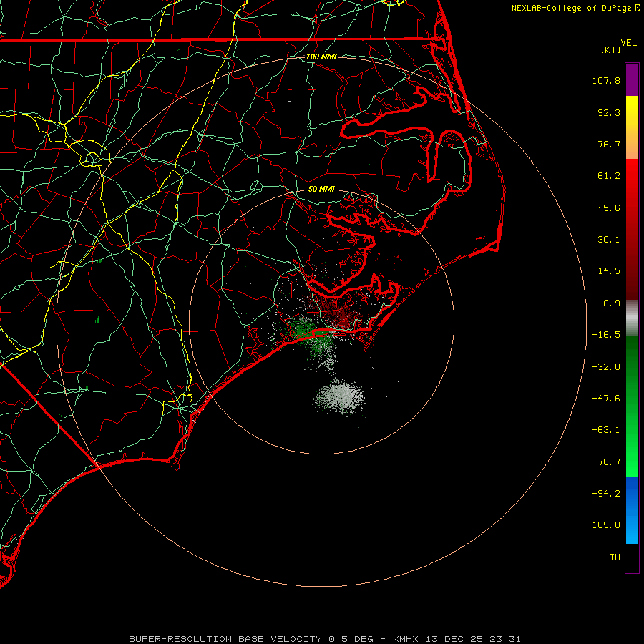Click the dark red outbound velocity cluster
This screenshot has width=644, height=644.
(339, 314)
